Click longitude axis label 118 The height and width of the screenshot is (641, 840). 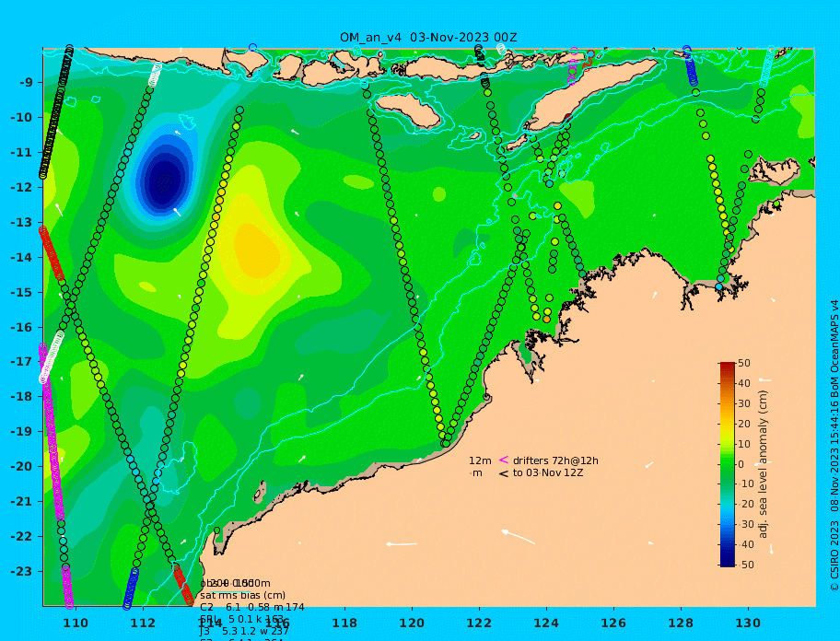click(344, 623)
